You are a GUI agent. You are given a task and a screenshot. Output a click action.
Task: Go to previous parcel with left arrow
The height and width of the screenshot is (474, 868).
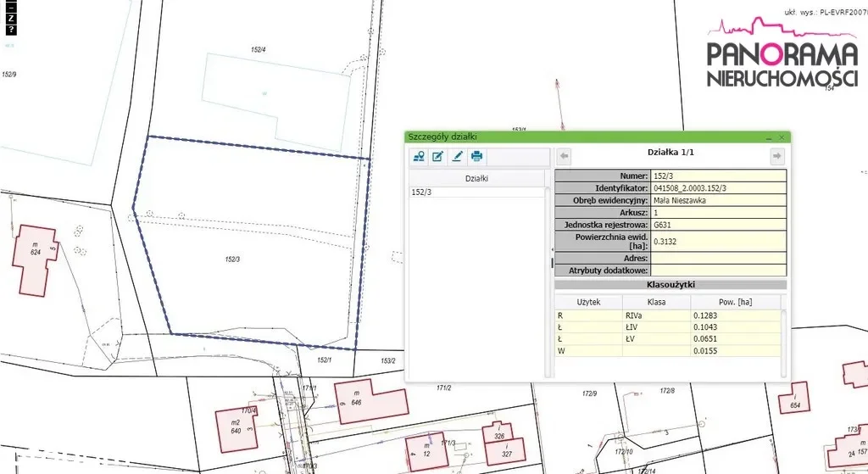565,156
